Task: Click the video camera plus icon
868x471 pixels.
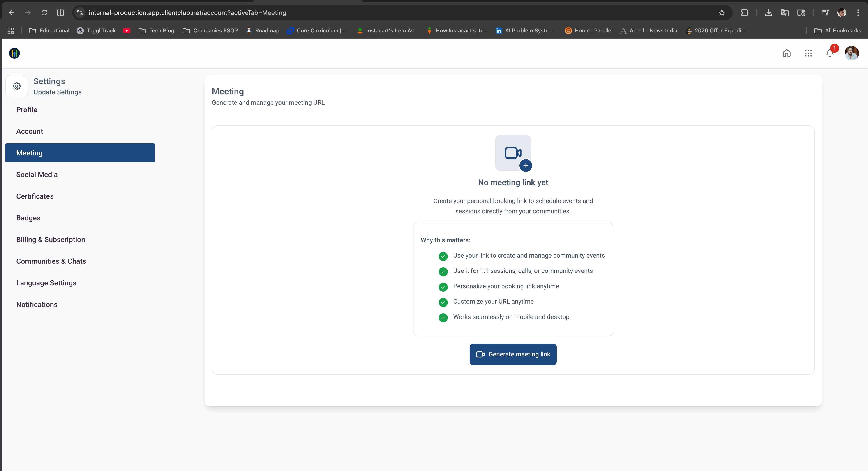Action: point(513,153)
